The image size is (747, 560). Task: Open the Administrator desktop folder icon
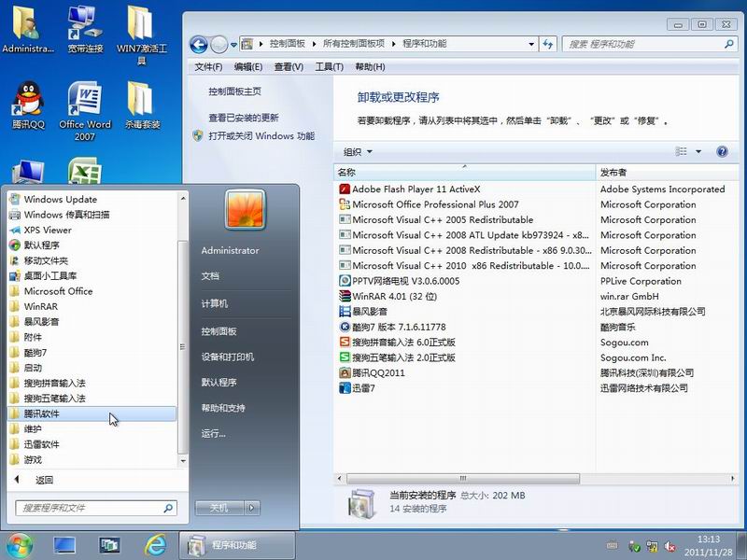click(x=28, y=30)
